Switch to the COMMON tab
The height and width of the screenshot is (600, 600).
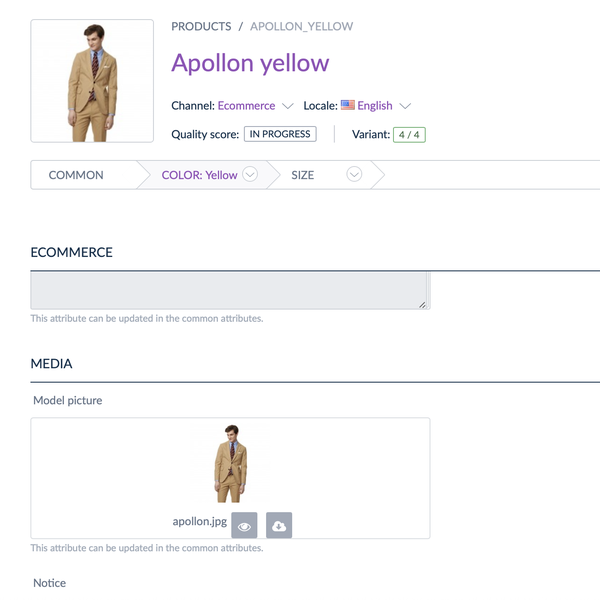pyautogui.click(x=76, y=175)
